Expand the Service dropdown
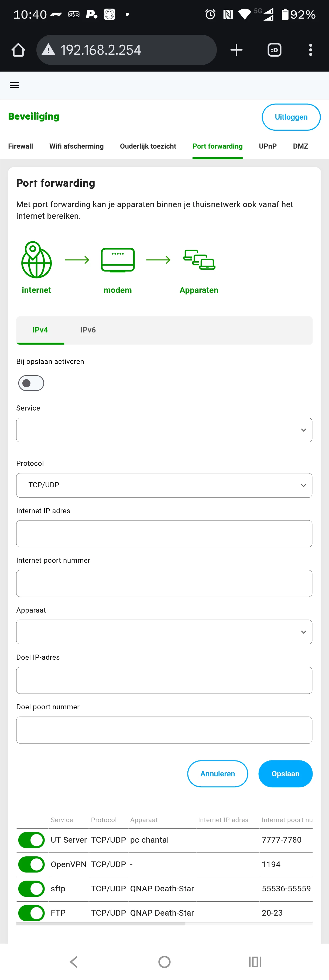 click(x=164, y=430)
